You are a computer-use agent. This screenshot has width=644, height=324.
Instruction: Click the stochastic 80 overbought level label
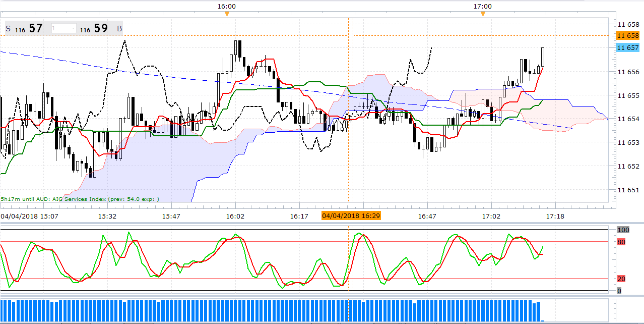(622, 242)
